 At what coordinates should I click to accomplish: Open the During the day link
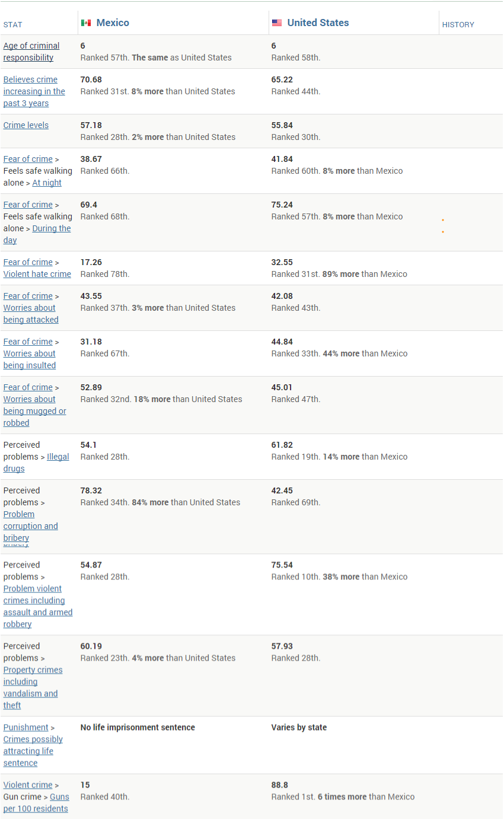click(x=51, y=229)
